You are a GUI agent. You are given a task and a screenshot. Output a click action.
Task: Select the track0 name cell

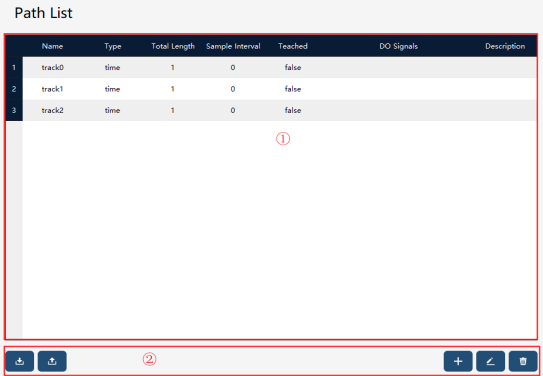(x=53, y=68)
